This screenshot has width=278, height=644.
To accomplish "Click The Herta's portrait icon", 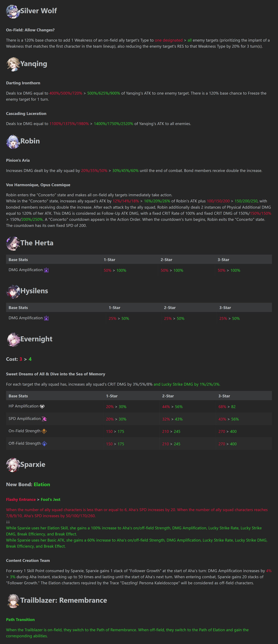I will (13, 244).
